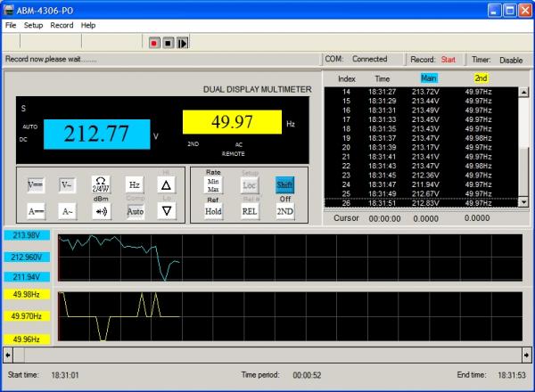Click the play/step toolbar button
Image resolution: width=535 pixels, height=392 pixels.
point(182,42)
